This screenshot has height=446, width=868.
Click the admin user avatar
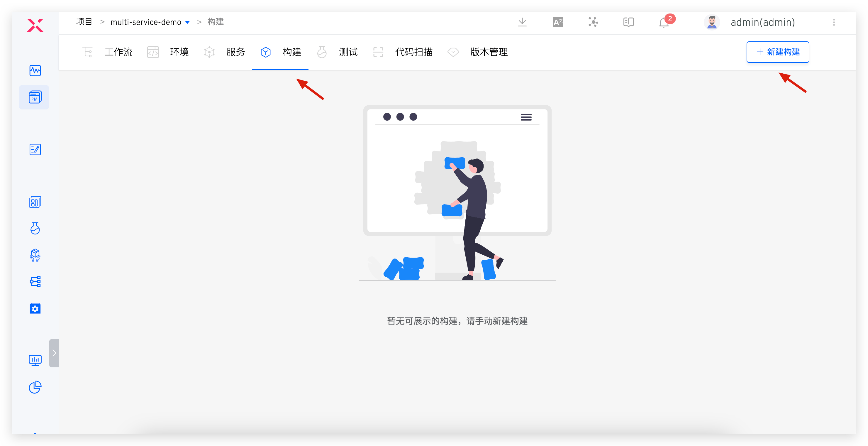712,22
